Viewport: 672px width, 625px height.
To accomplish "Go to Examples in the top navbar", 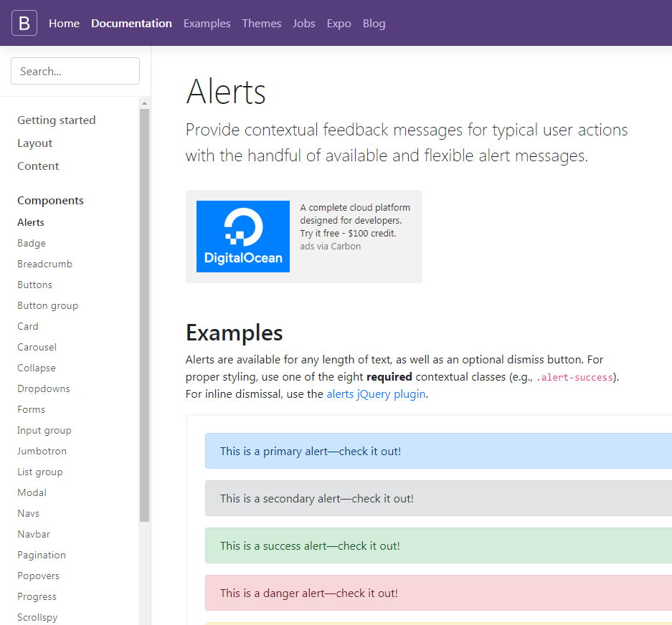I will (207, 24).
